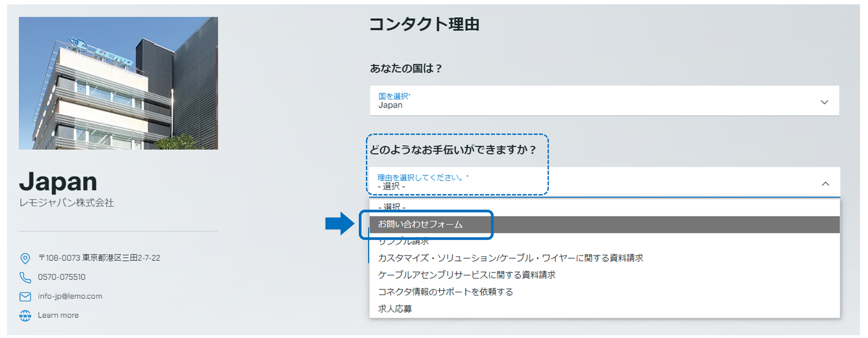Screen dimensions: 868x338
Task: Click the info-jp@lemo.com email link
Action: coord(70,296)
